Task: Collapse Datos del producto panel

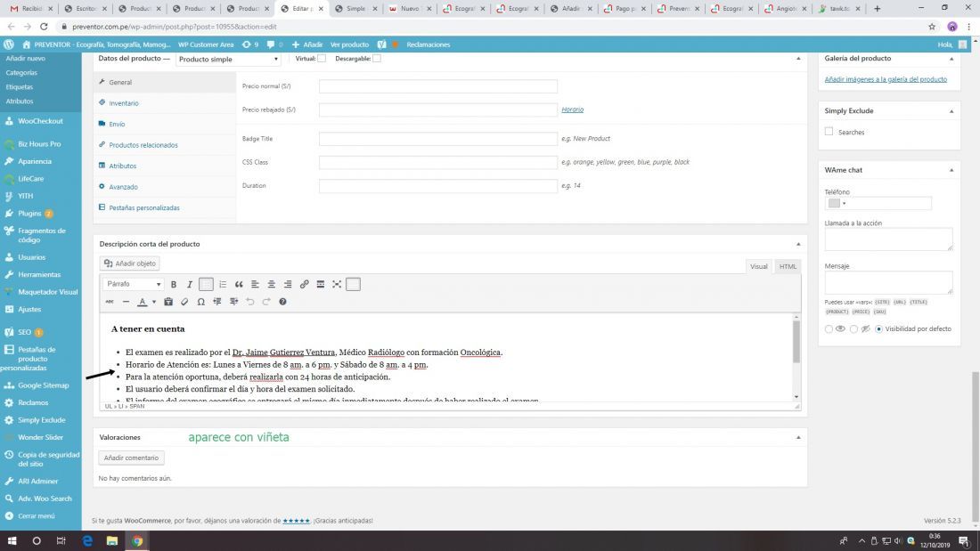Action: tap(798, 58)
